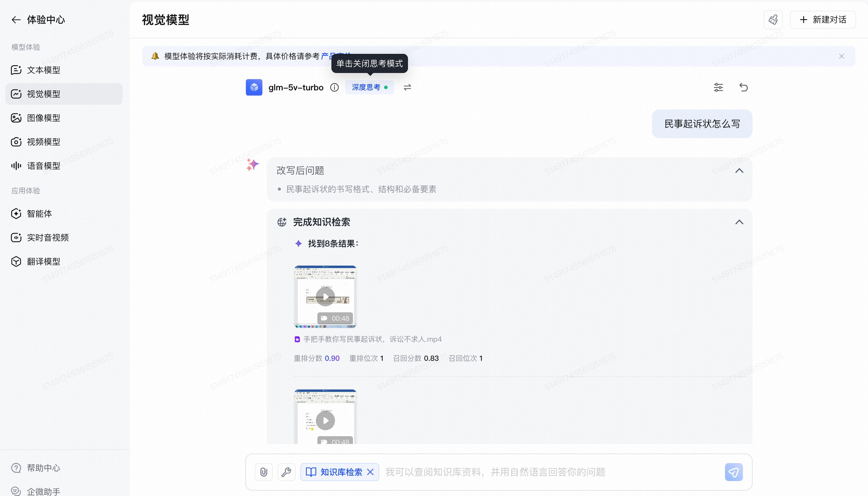868x496 pixels.
Task: Switch to 图像模型 in the sidebar
Action: pyautogui.click(x=44, y=118)
